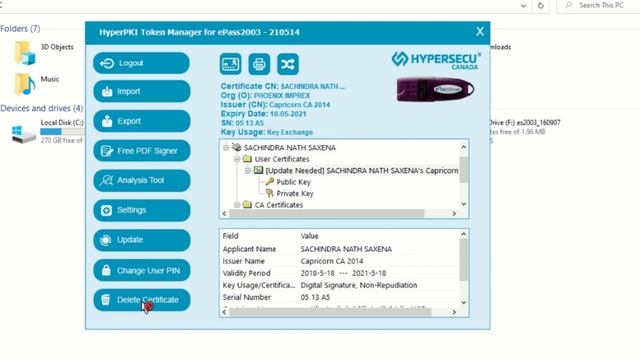The width and height of the screenshot is (640, 360).
Task: Collapse the SACHINDRA NATH SAXENA root node
Action: tap(226, 147)
